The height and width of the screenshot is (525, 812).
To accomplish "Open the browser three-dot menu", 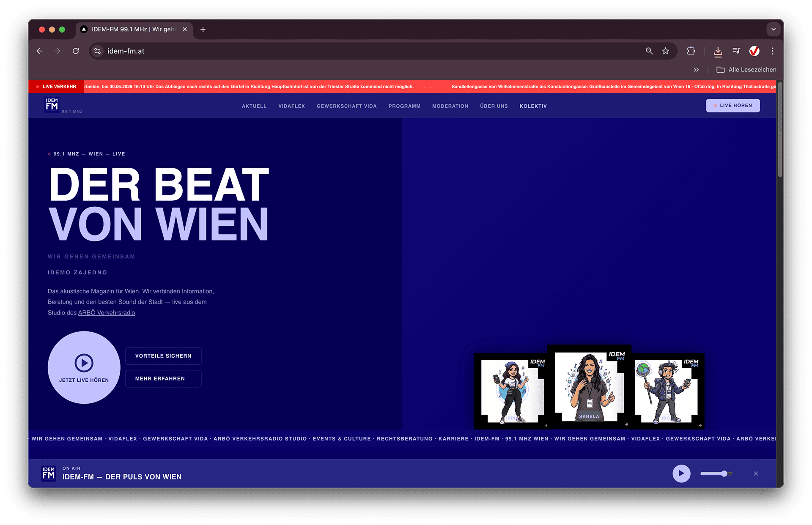I will point(773,51).
